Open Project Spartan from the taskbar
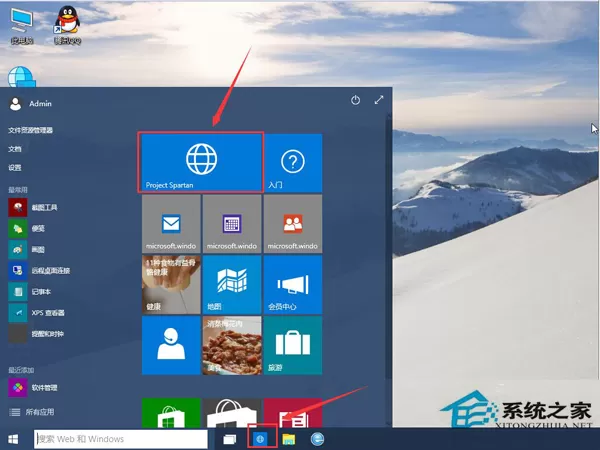This screenshot has width=600, height=450. pos(261,439)
